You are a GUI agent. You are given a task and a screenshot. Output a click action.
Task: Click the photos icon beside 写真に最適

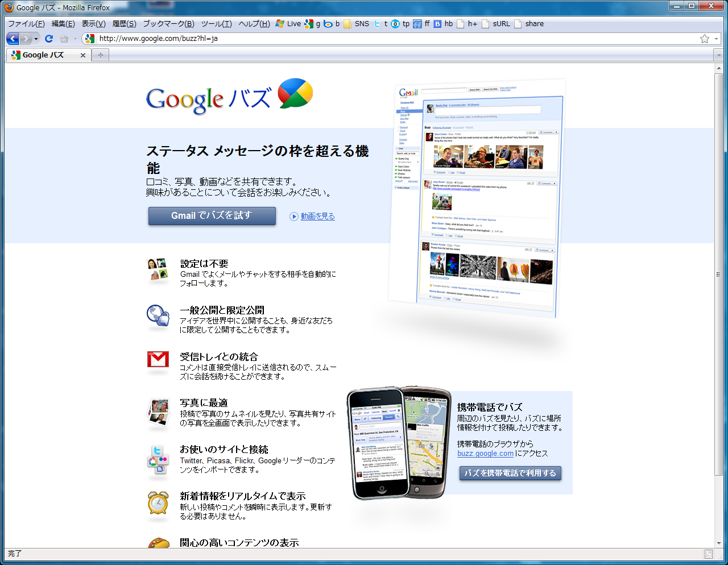click(x=159, y=412)
